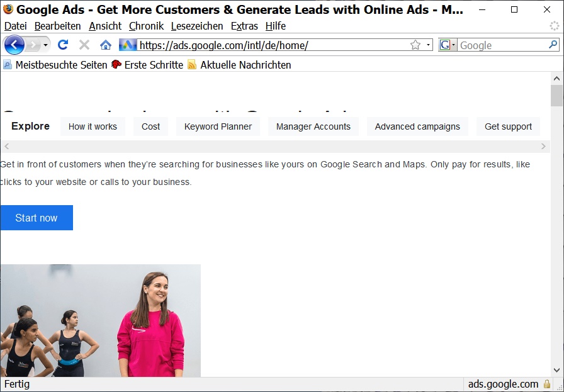Open the Keyword Planner link
Viewport: 564px width, 392px height.
tap(218, 126)
